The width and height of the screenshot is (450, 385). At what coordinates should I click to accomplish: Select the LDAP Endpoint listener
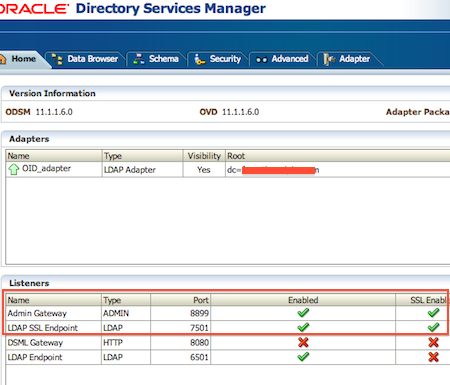[35, 357]
